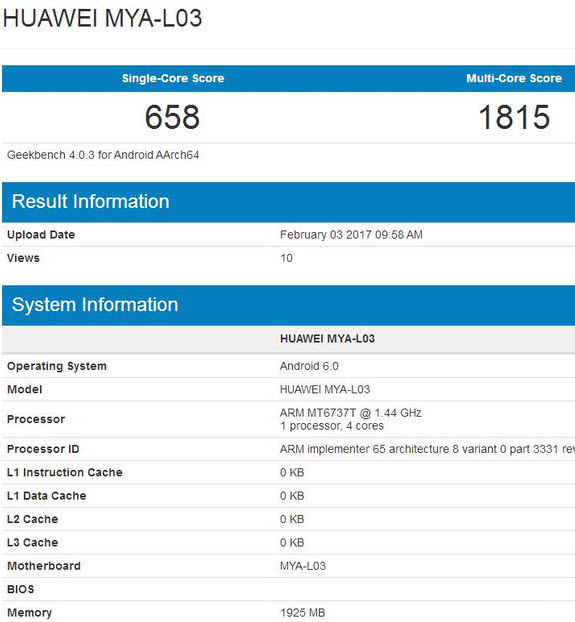
Task: Click the Motherboard label
Action: [x=44, y=566]
